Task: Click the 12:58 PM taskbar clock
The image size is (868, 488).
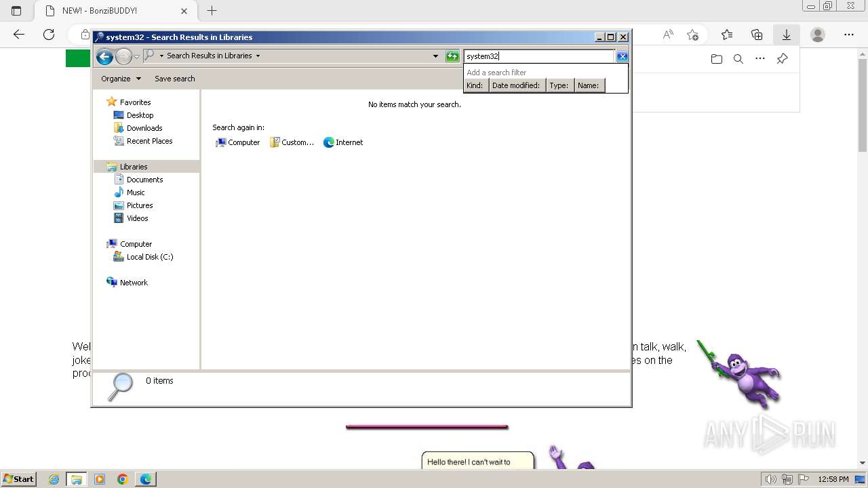Action: point(833,479)
